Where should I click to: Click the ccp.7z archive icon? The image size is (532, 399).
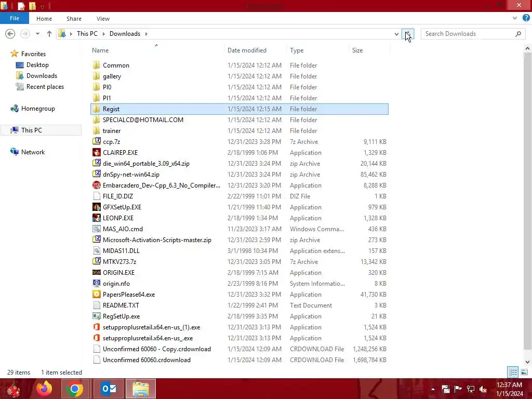(97, 141)
